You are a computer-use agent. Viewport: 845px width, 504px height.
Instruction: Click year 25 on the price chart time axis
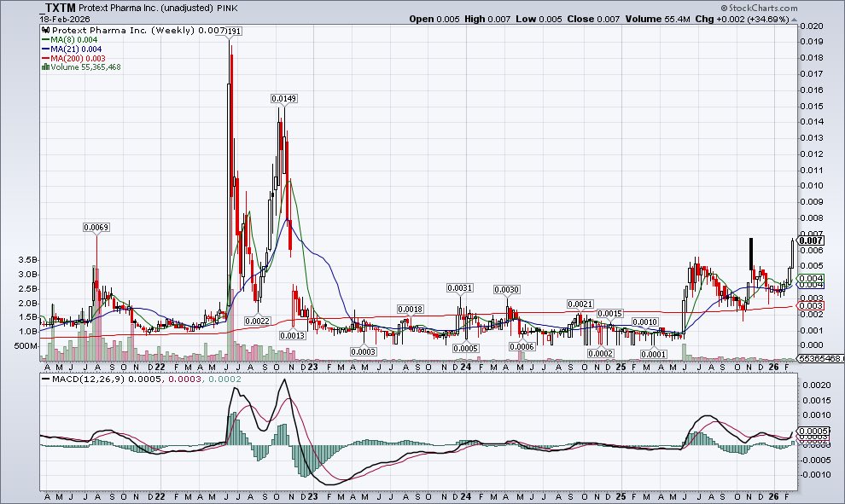621,367
